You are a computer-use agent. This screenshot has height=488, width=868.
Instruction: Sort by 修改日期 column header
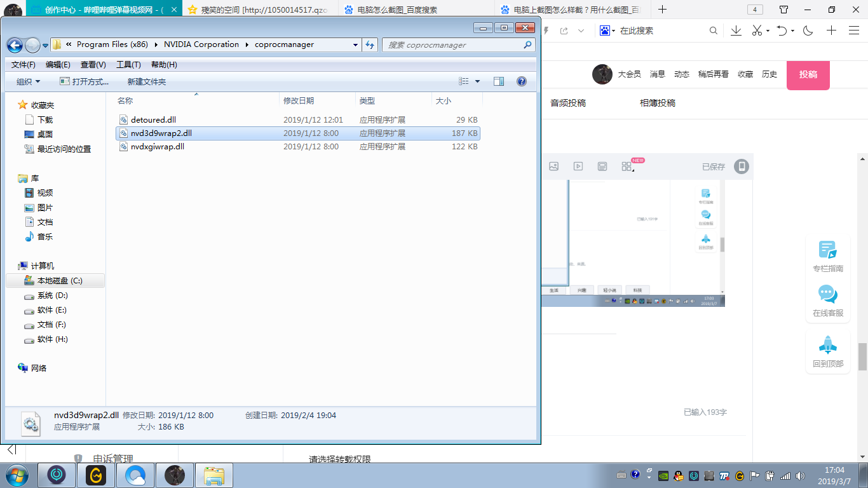click(x=299, y=101)
